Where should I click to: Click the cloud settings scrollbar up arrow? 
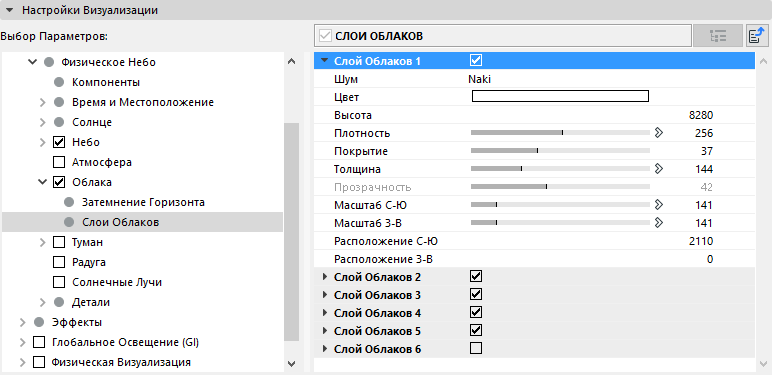764,62
